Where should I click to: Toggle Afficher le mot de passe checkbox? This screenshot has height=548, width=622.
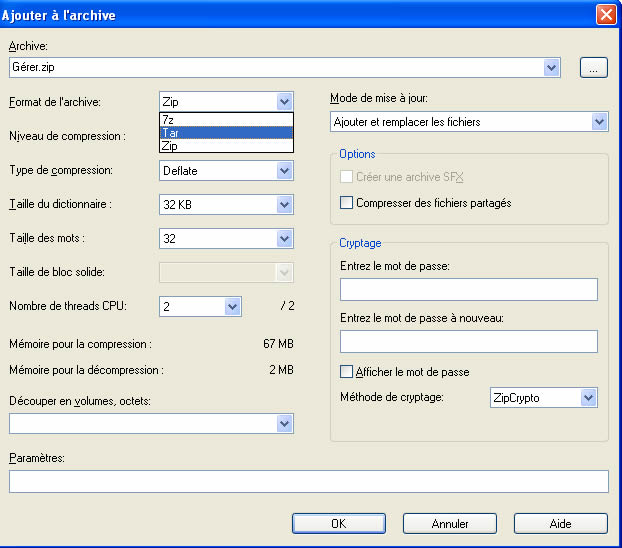tap(348, 372)
